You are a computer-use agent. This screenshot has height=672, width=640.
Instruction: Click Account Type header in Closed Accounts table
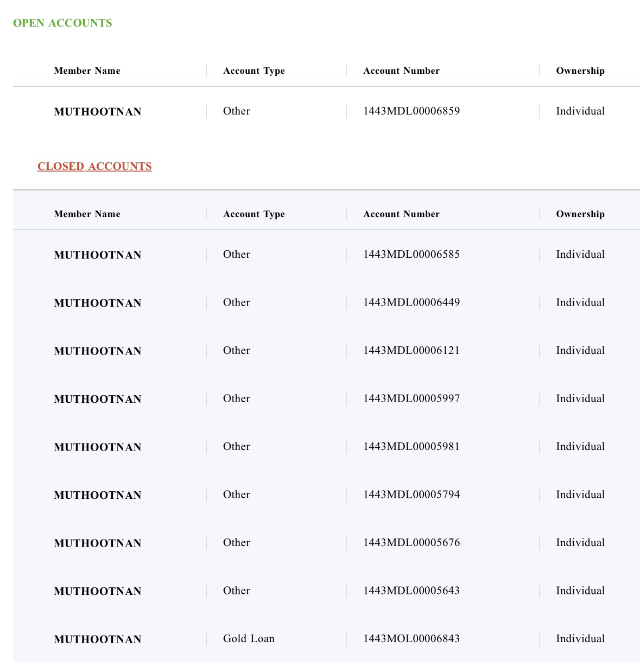tap(254, 214)
